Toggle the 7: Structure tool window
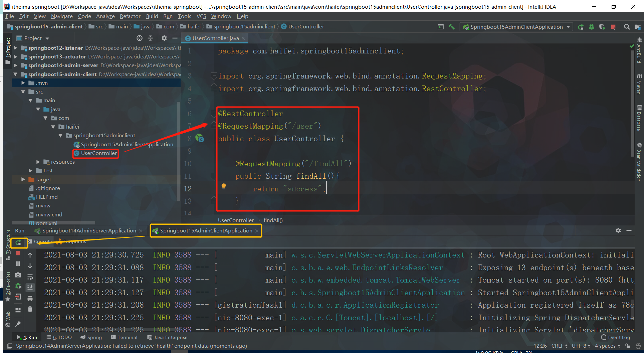The width and height of the screenshot is (644, 353). [8, 245]
